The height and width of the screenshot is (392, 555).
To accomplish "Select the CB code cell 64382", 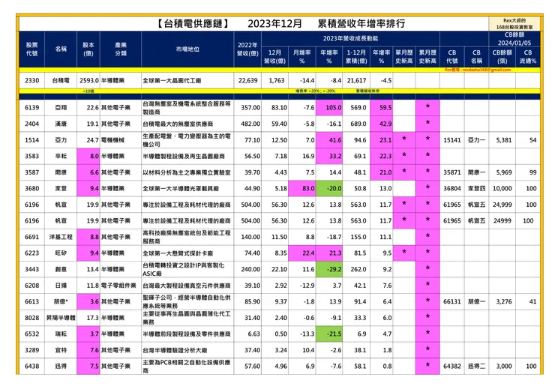I will click(452, 367).
